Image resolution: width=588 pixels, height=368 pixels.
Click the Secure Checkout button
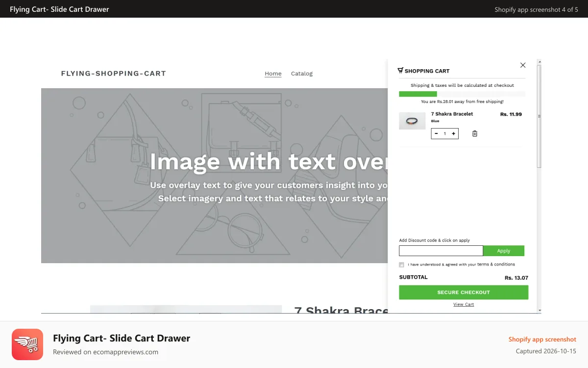pyautogui.click(x=464, y=292)
